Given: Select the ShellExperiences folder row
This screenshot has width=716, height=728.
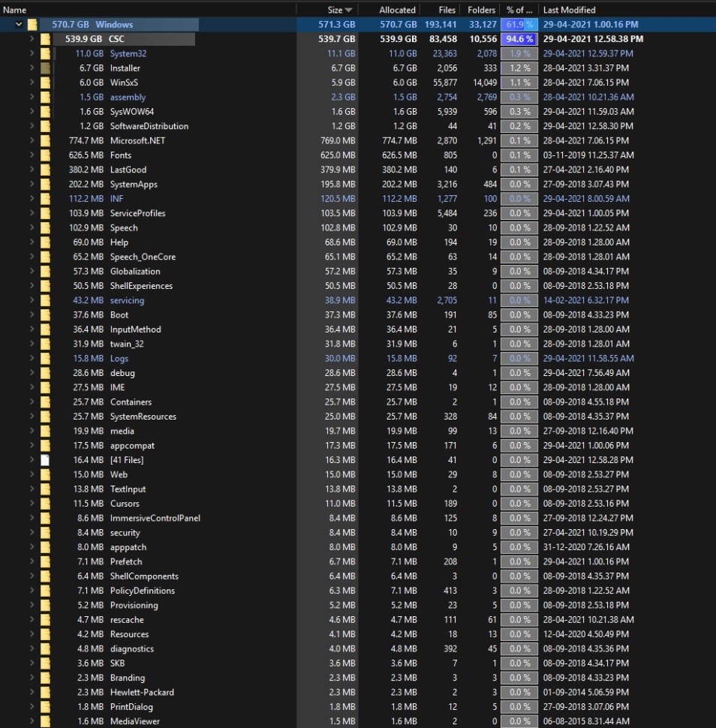Looking at the screenshot, I should point(358,285).
